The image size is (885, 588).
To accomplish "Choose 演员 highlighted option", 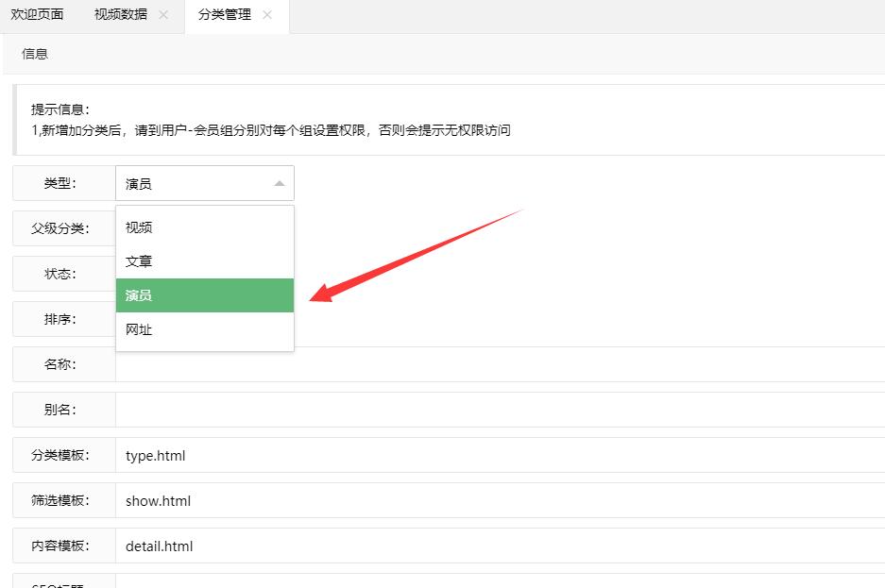I will (205, 294).
